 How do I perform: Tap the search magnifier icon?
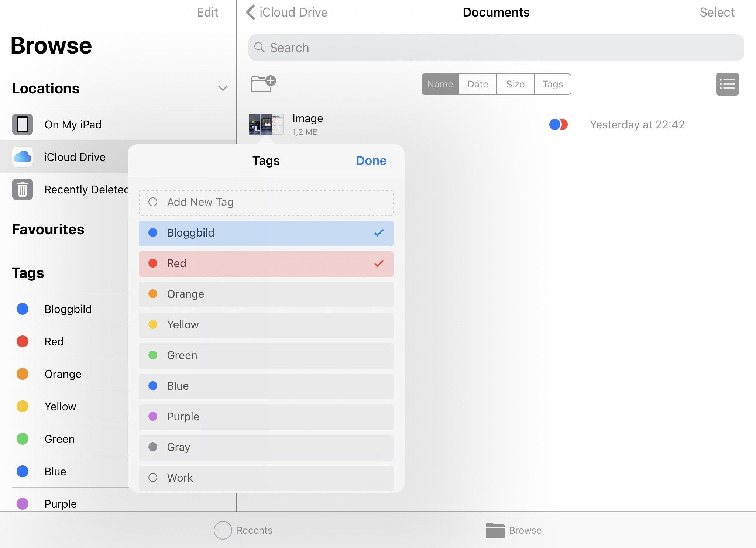[260, 48]
